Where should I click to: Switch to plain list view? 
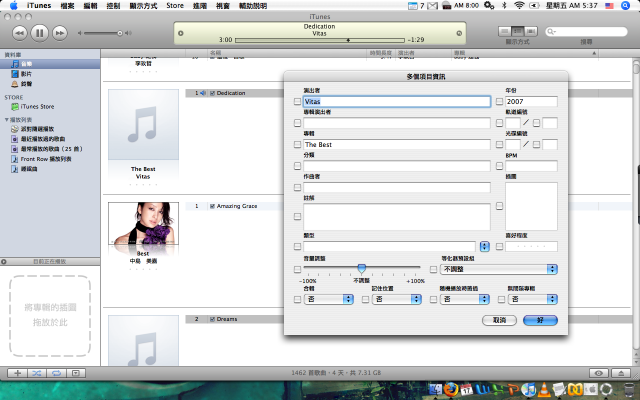click(505, 31)
